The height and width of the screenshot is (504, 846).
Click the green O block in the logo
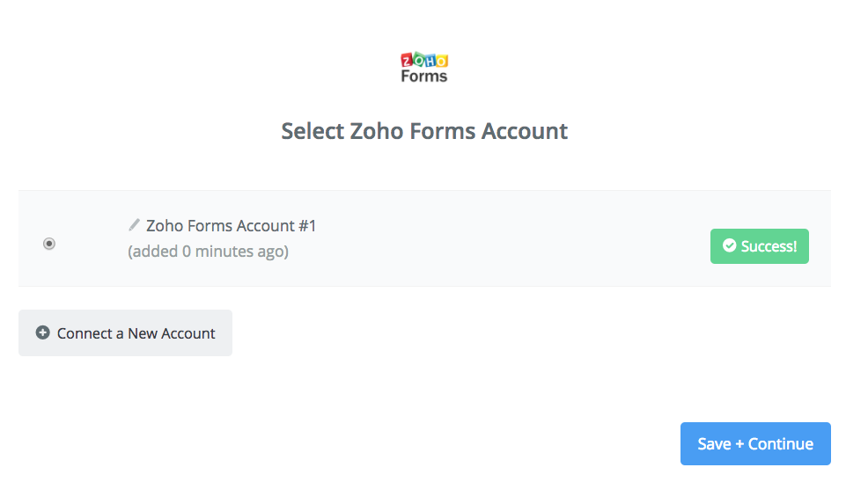tap(418, 59)
